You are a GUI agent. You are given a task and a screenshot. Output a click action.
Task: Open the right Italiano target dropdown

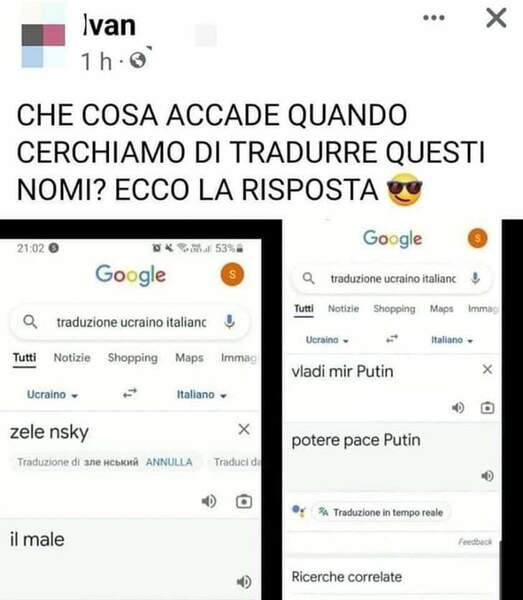click(452, 340)
